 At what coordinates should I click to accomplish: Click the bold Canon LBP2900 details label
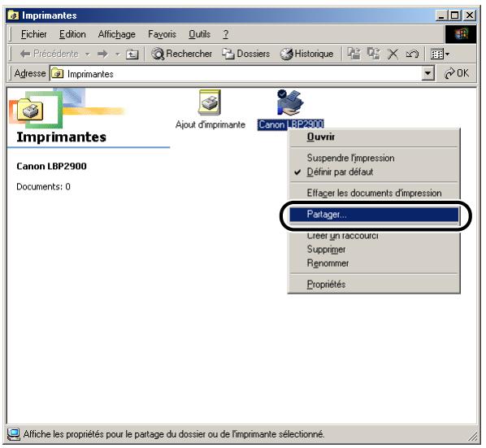point(51,166)
